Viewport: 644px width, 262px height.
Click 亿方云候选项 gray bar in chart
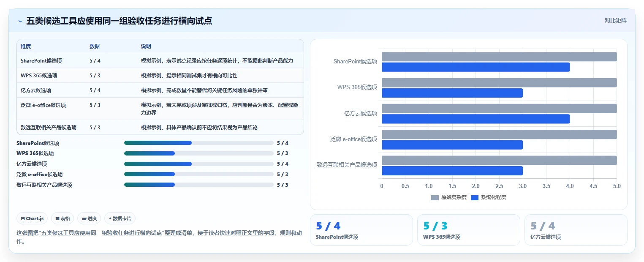pos(500,109)
